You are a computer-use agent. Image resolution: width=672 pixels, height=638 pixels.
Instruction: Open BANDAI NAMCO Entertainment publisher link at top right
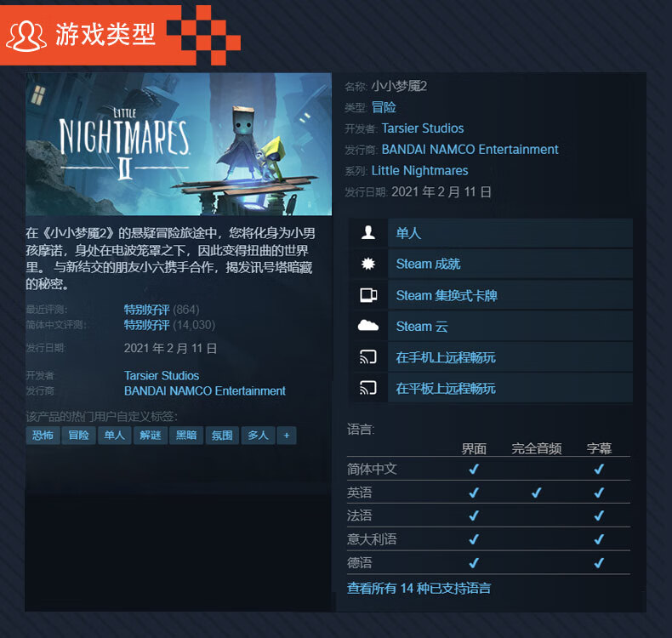[470, 149]
